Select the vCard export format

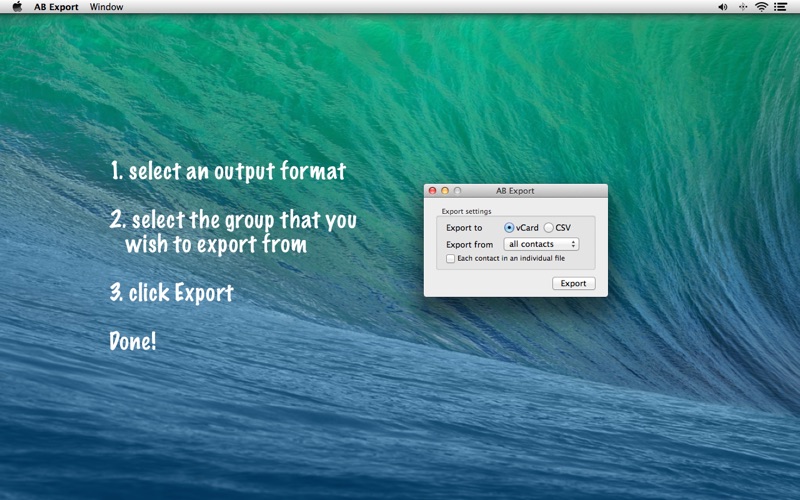(509, 228)
